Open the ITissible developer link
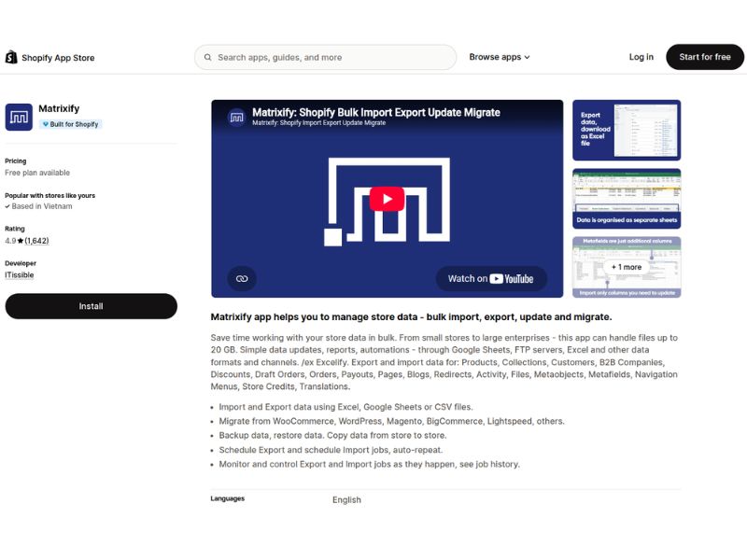Image resolution: width=747 pixels, height=560 pixels. [20, 275]
